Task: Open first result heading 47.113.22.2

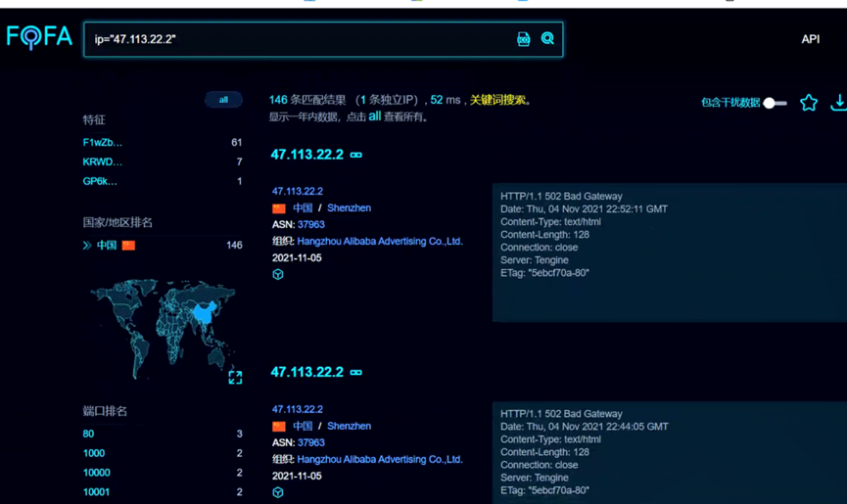Action: coord(306,155)
